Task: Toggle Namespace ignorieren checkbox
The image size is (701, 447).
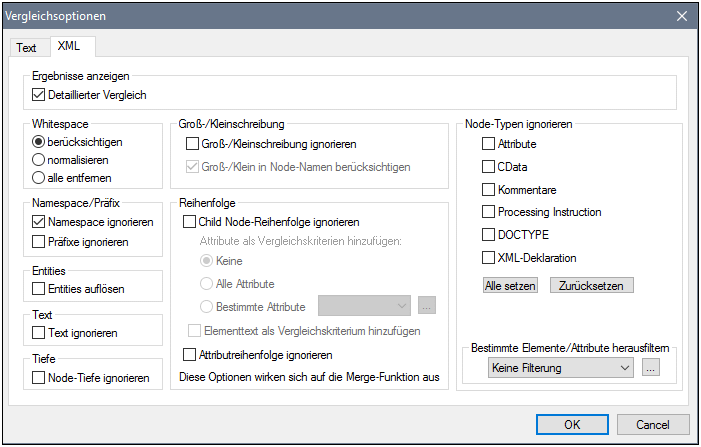Action: coord(40,222)
